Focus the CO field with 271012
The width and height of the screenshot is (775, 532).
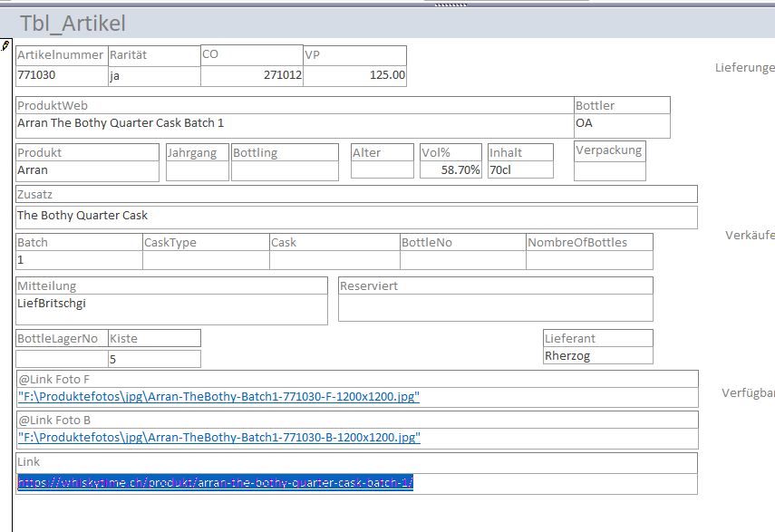point(252,75)
